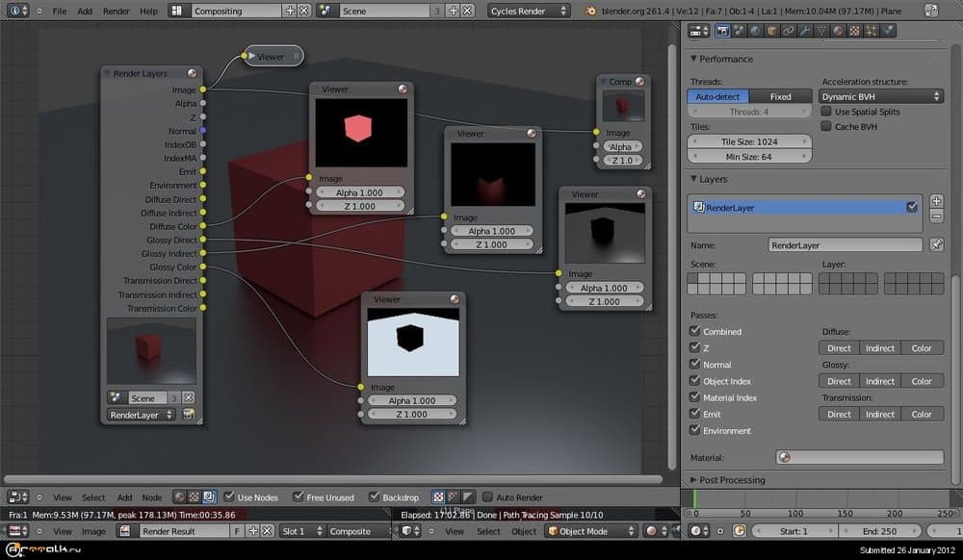
Task: Click the add render layer plus icon
Action: [x=936, y=201]
